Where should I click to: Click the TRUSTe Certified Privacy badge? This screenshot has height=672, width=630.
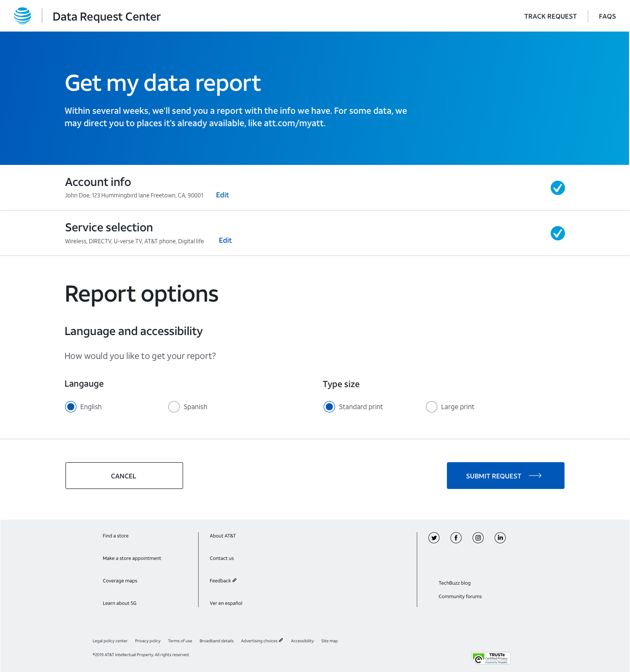pos(491,658)
